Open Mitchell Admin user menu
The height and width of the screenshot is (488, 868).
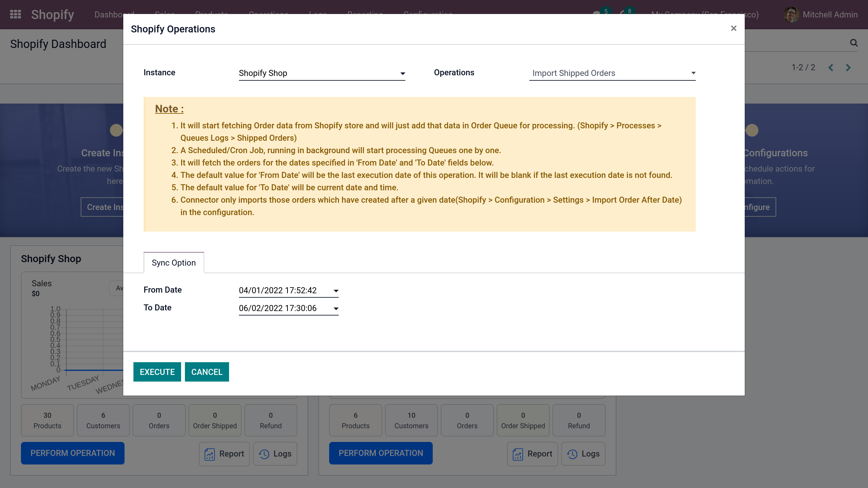[820, 15]
